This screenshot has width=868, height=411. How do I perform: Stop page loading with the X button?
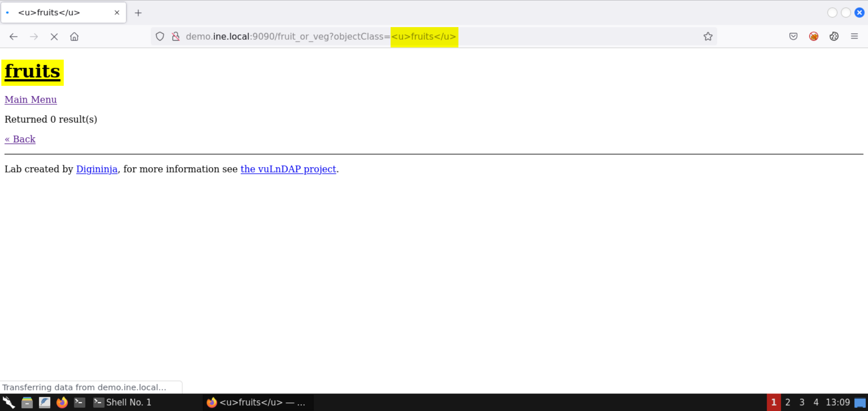coord(54,37)
